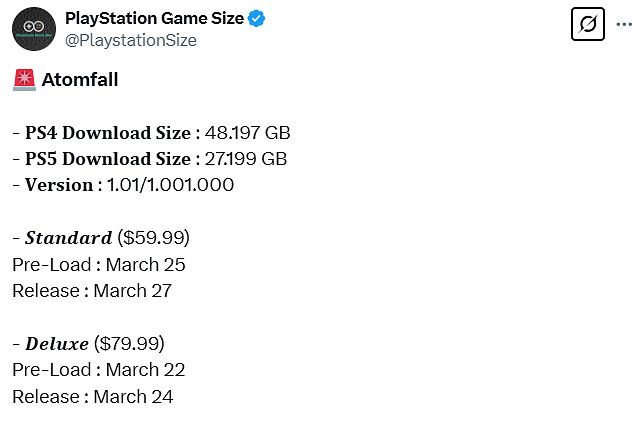This screenshot has width=632, height=430.
Task: Click the 27.199 GB value
Action: point(245,159)
